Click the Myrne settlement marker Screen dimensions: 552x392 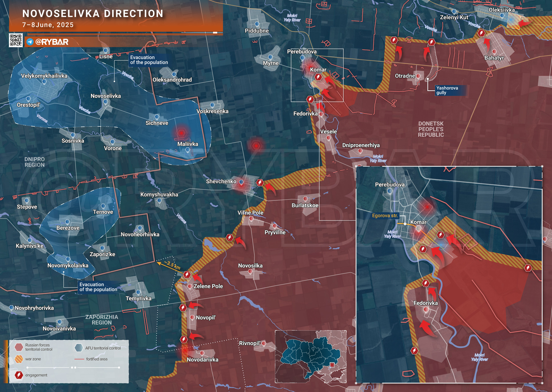pos(270,57)
